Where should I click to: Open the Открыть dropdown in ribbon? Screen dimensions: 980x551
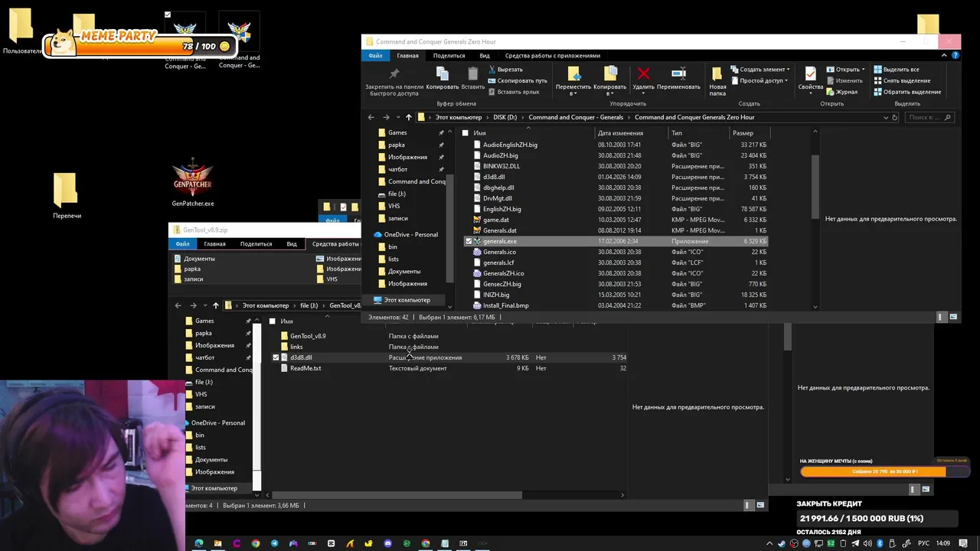tap(862, 69)
